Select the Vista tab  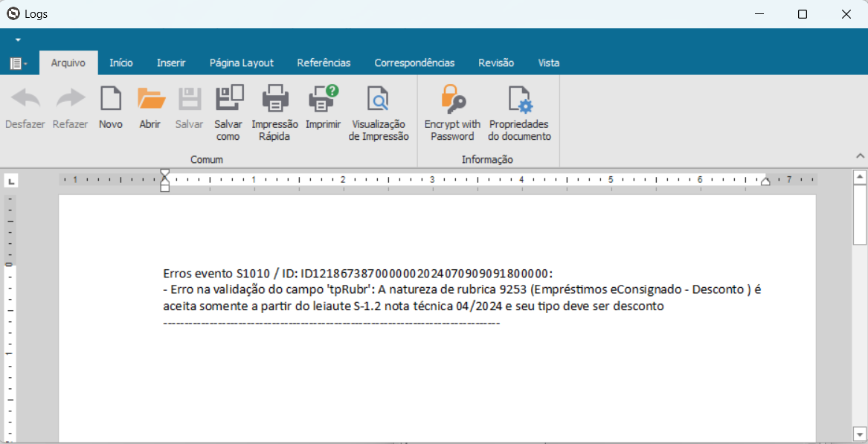[x=549, y=63]
